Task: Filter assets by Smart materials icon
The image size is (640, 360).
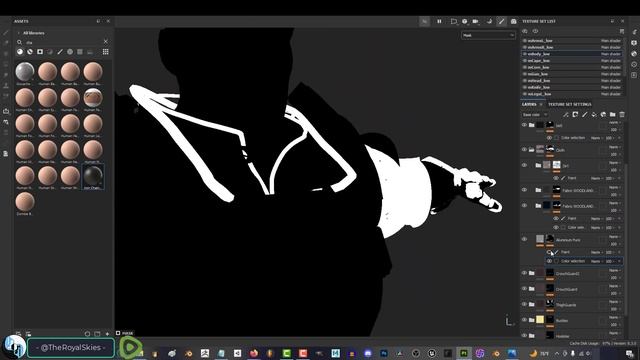Action: (30, 52)
